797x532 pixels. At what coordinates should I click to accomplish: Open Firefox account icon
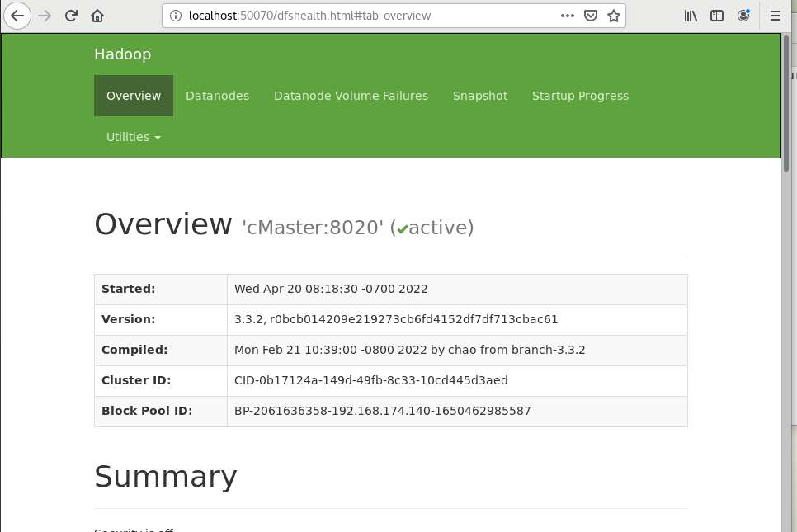tap(743, 16)
